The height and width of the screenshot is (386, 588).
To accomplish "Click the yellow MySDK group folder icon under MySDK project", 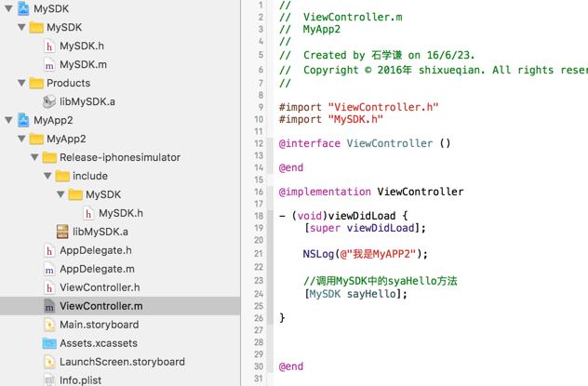I will [x=36, y=27].
